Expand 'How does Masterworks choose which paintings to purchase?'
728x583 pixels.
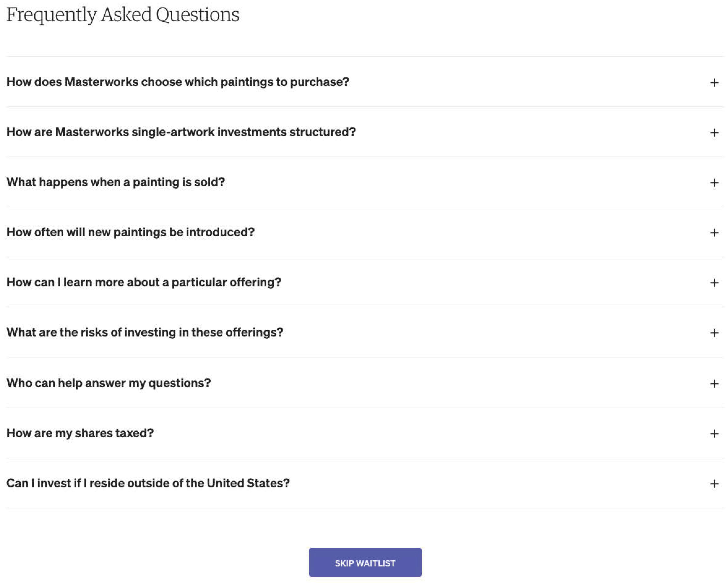point(178,82)
